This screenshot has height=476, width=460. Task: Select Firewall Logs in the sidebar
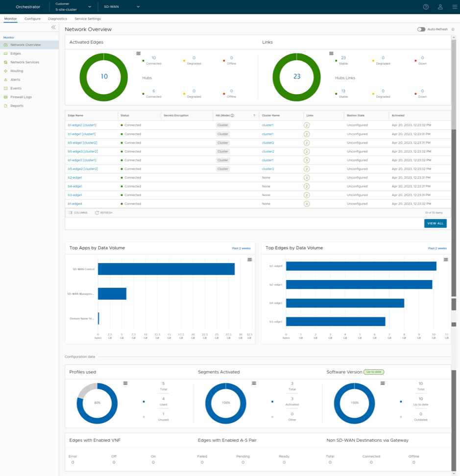21,97
